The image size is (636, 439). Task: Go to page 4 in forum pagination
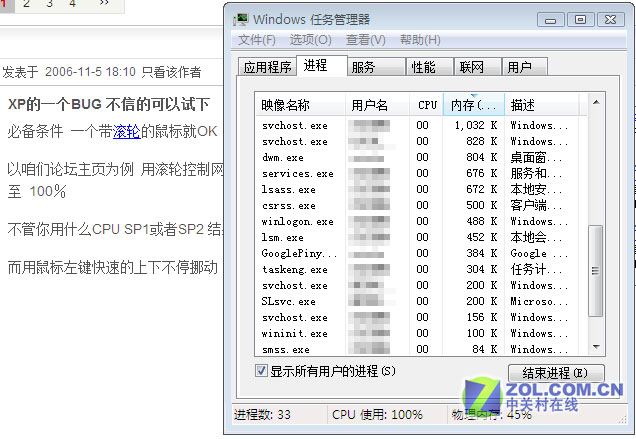click(x=72, y=4)
